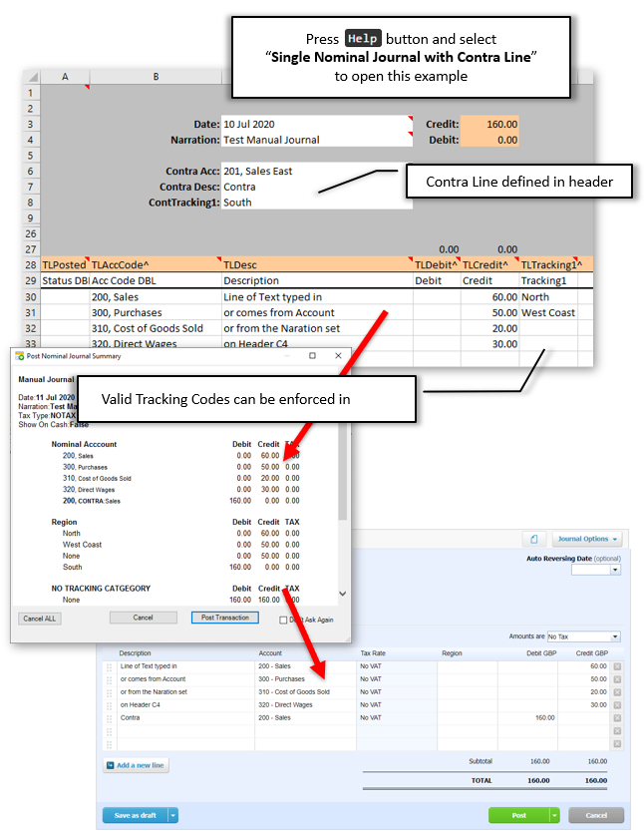Select spreadsheet row header 30

click(x=31, y=297)
